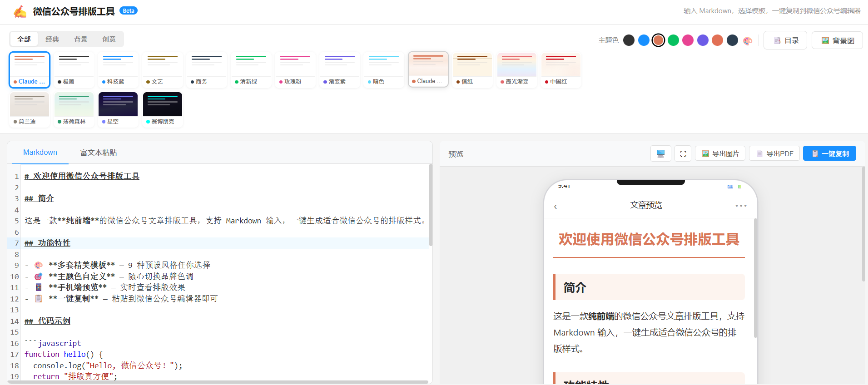The height and width of the screenshot is (385, 868).
Task: Select the 创意 template category tab
Action: 109,39
